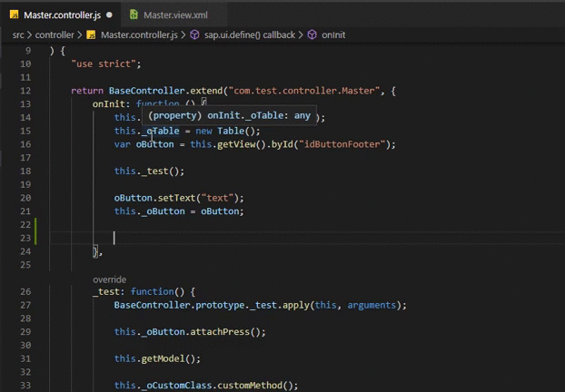Click 'oButton' variable on line 16
565x392 pixels.
pyautogui.click(x=154, y=144)
